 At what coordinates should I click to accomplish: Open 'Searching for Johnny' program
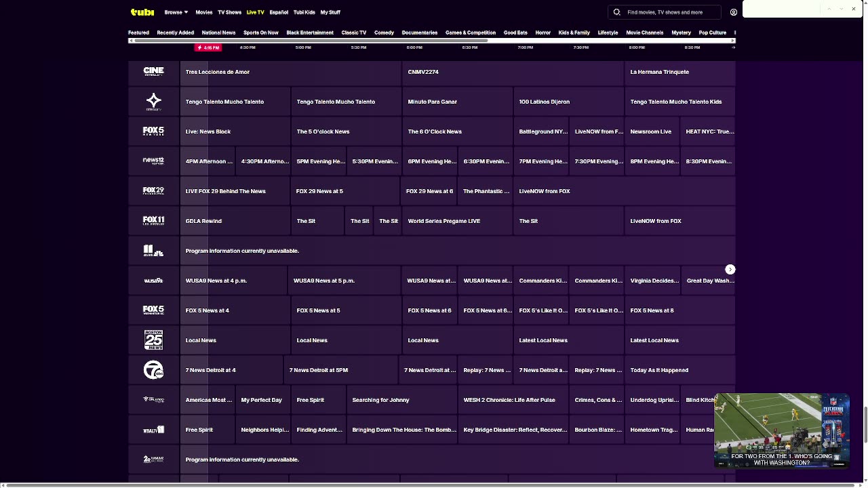pos(402,400)
